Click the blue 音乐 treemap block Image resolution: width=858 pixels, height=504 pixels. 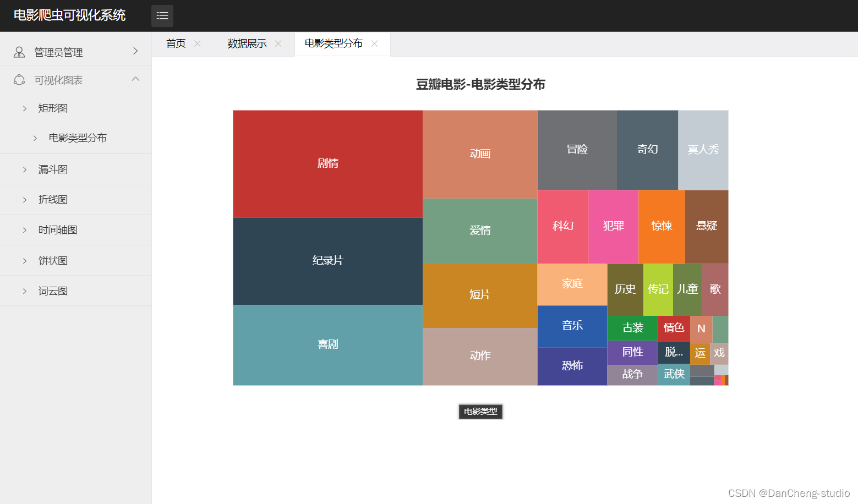[x=572, y=326]
